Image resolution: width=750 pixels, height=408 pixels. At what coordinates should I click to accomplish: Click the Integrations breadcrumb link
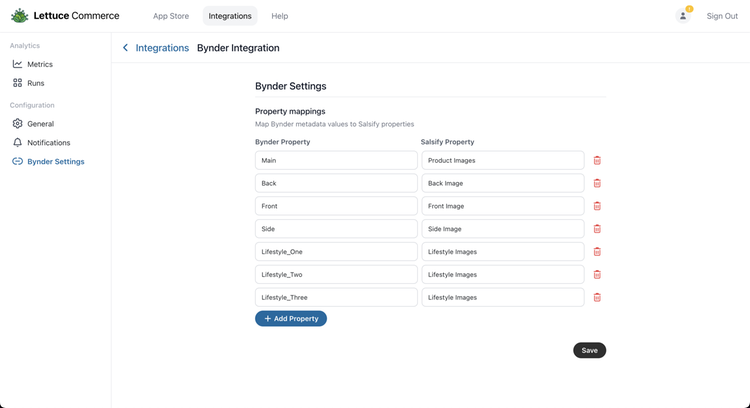162,48
